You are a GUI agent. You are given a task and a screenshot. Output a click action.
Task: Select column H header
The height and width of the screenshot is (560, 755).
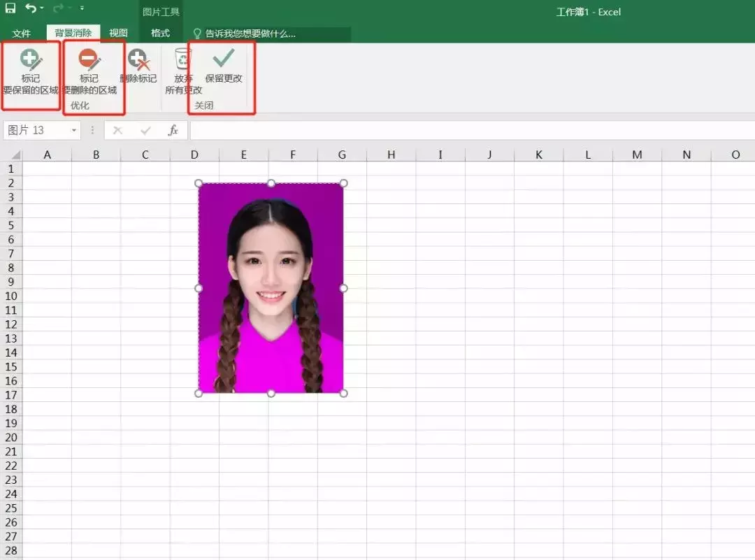point(391,155)
